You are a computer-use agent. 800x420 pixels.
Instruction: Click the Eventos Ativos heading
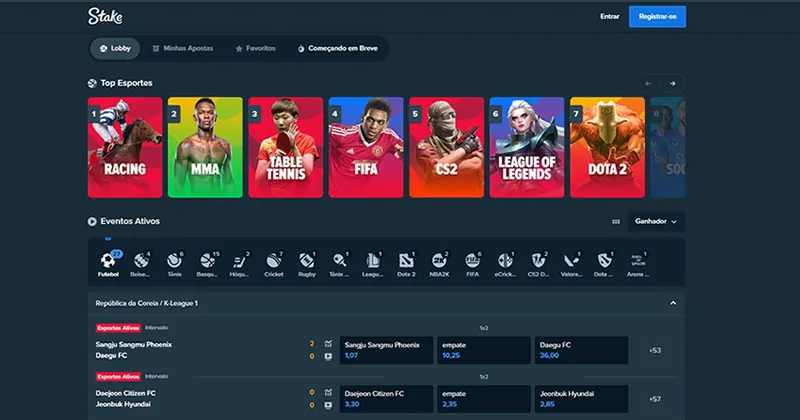point(130,221)
